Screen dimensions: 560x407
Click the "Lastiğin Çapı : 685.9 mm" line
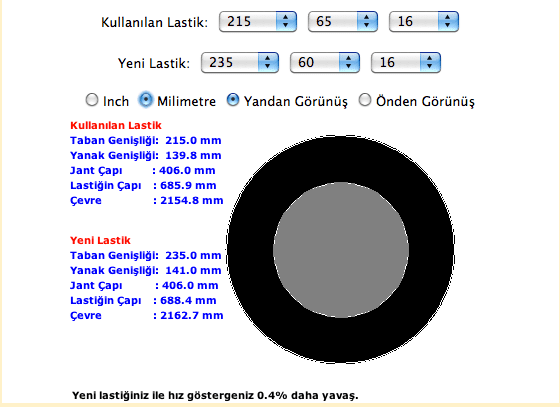click(x=143, y=186)
